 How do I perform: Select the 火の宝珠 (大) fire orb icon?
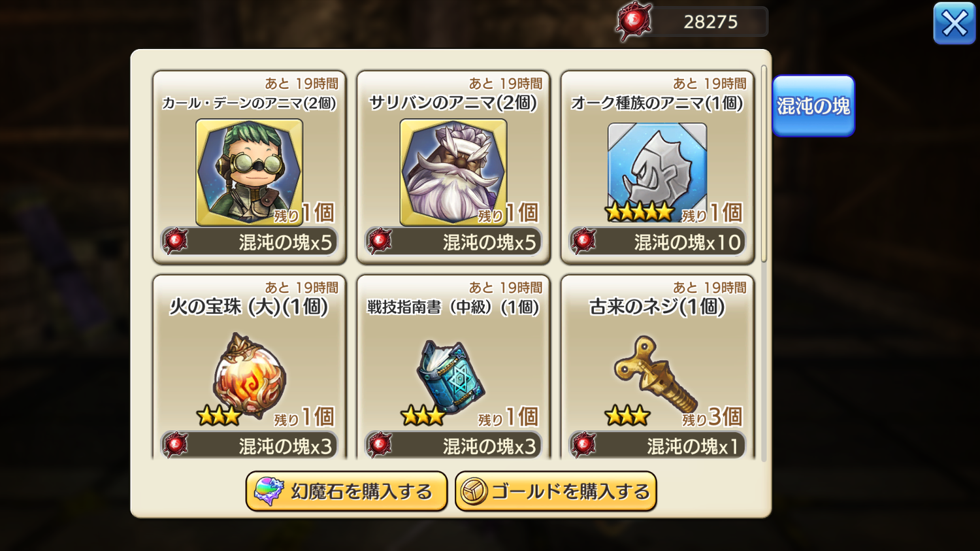click(249, 375)
